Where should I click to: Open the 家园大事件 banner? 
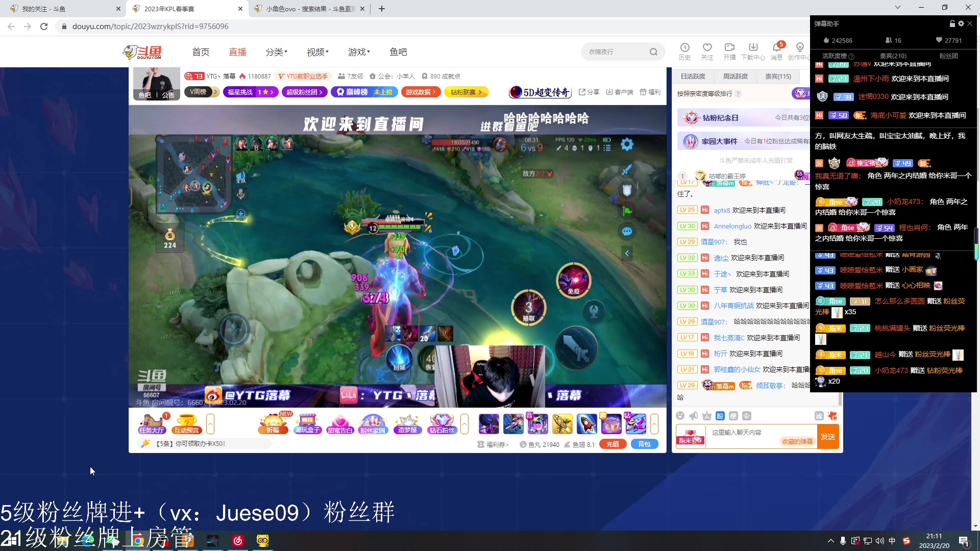[x=744, y=141]
